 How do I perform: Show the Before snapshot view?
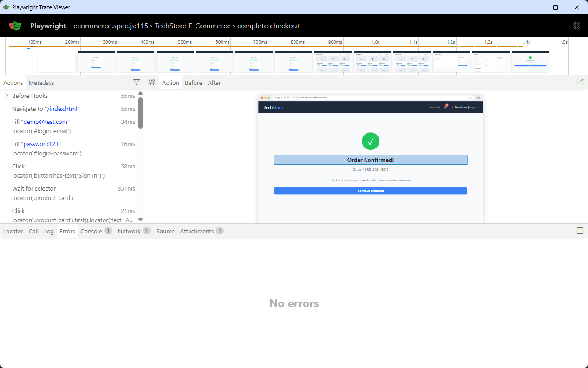coord(193,82)
